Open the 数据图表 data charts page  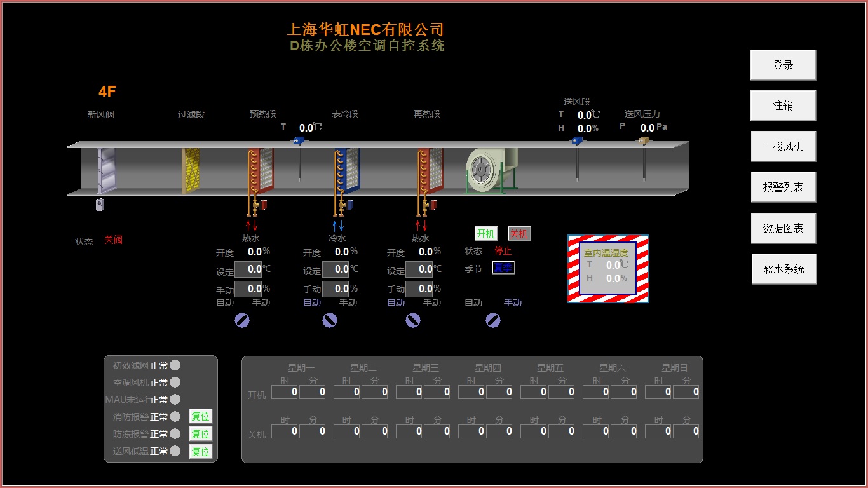pyautogui.click(x=783, y=228)
